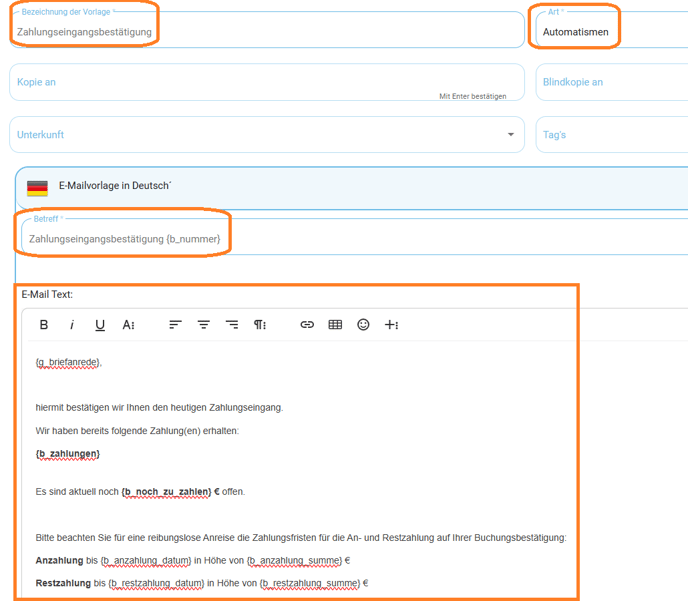This screenshot has width=688, height=601.
Task: Open paragraph format options
Action: pos(260,325)
